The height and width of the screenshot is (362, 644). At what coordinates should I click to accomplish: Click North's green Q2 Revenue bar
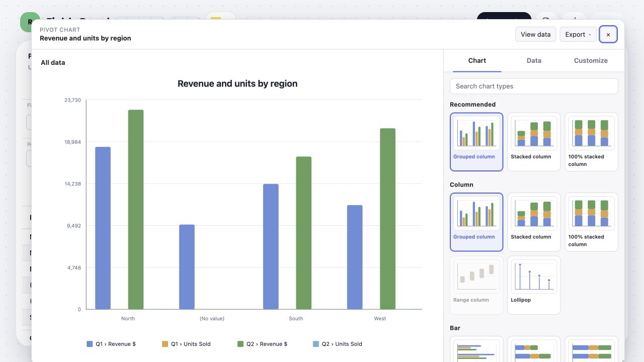click(136, 210)
